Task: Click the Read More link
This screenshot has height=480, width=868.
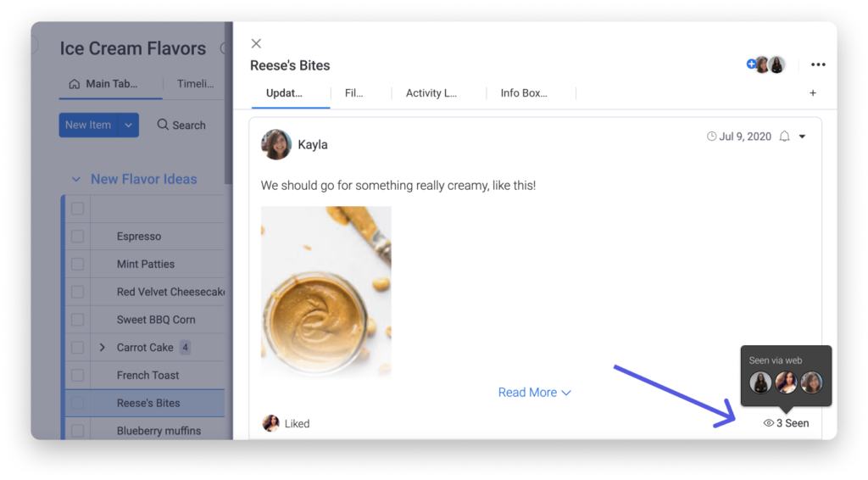Action: (534, 393)
